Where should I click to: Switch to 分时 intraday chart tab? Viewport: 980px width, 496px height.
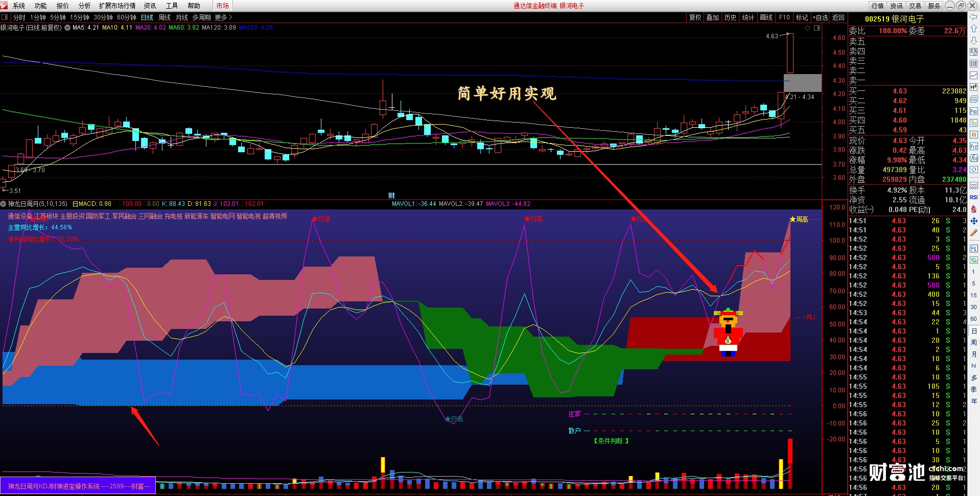[19, 17]
